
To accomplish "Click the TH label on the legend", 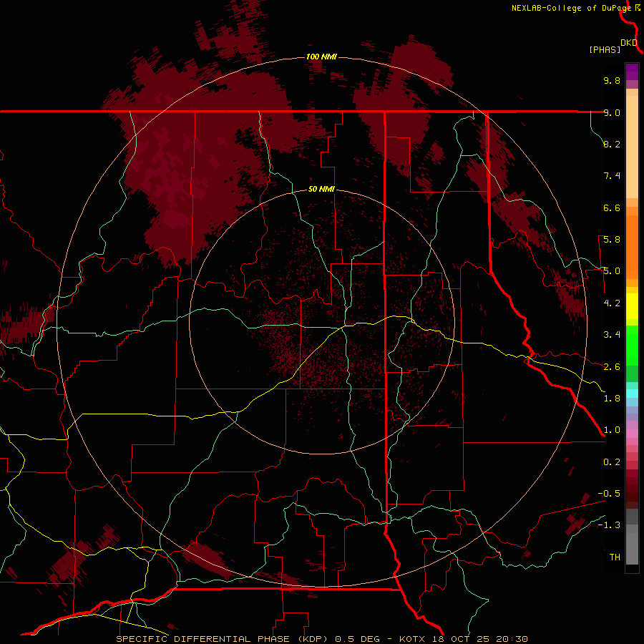I will pyautogui.click(x=615, y=557).
